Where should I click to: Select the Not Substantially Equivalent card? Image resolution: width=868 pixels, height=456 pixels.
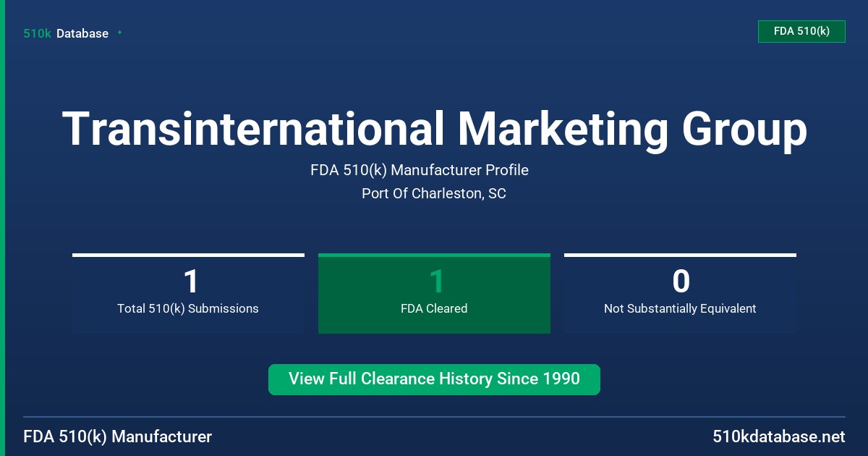tap(680, 293)
